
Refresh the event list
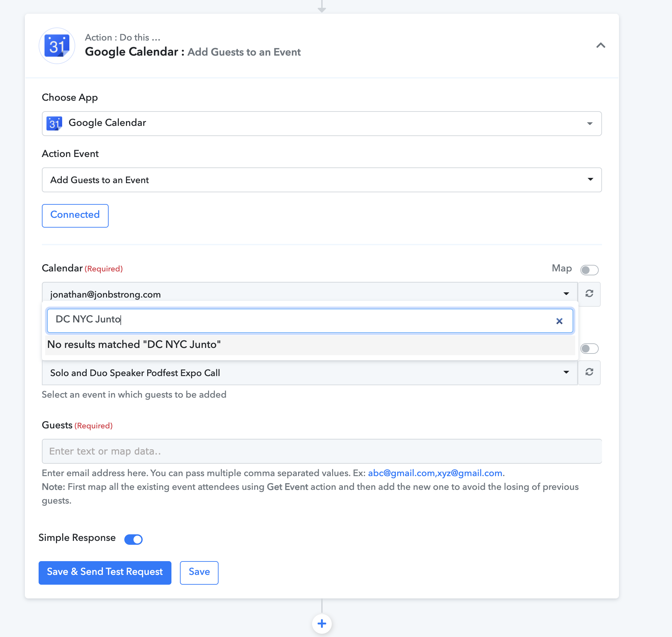pos(589,372)
